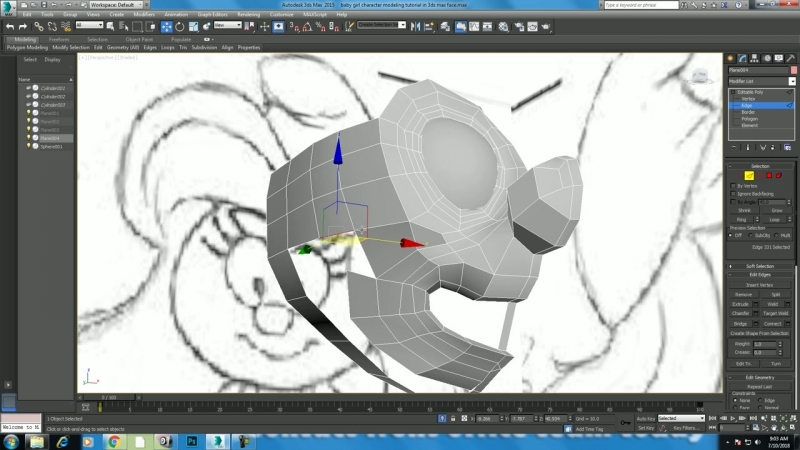The height and width of the screenshot is (450, 800).
Task: Switch to Hierarchy command panel tab
Action: tap(755, 59)
